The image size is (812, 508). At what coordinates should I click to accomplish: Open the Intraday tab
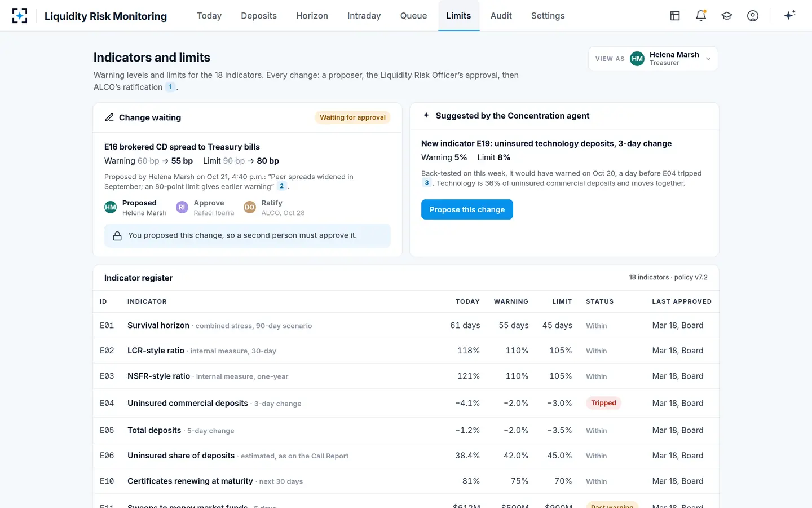tap(364, 16)
